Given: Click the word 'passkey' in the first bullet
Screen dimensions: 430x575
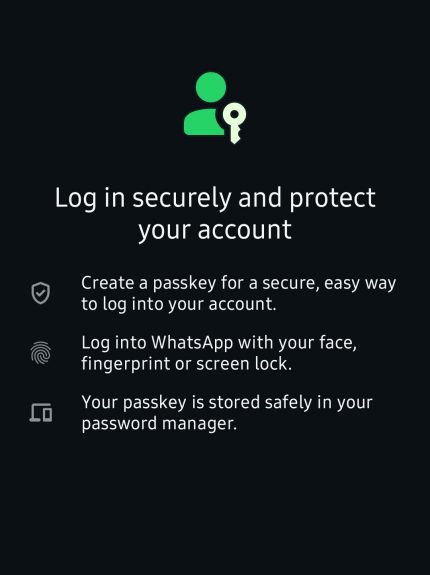Looking at the screenshot, I should pyautogui.click(x=184, y=284).
